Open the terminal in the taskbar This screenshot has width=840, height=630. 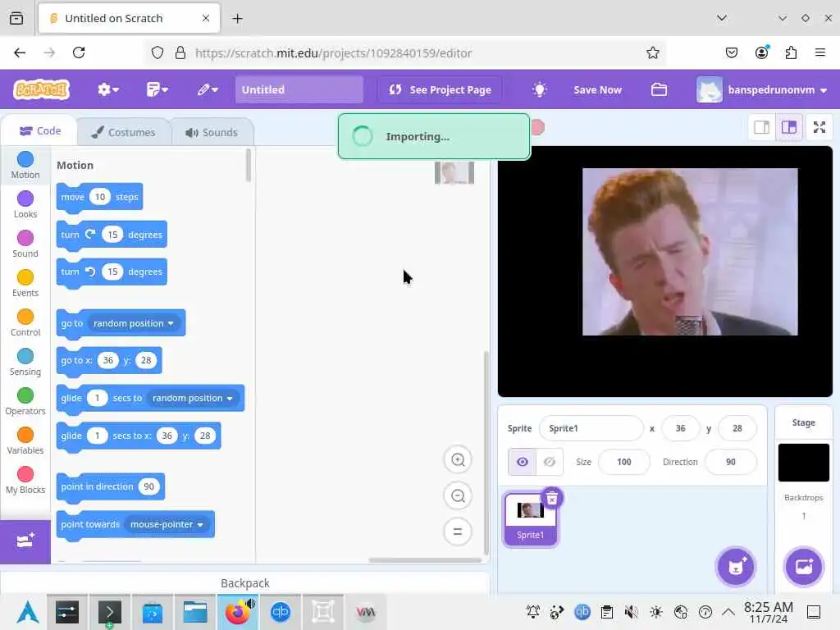click(109, 612)
